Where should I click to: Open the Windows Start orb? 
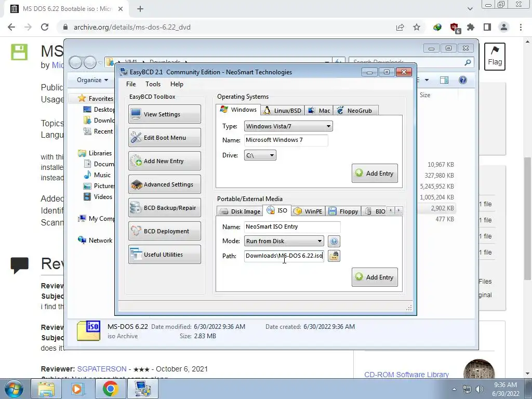click(13, 389)
